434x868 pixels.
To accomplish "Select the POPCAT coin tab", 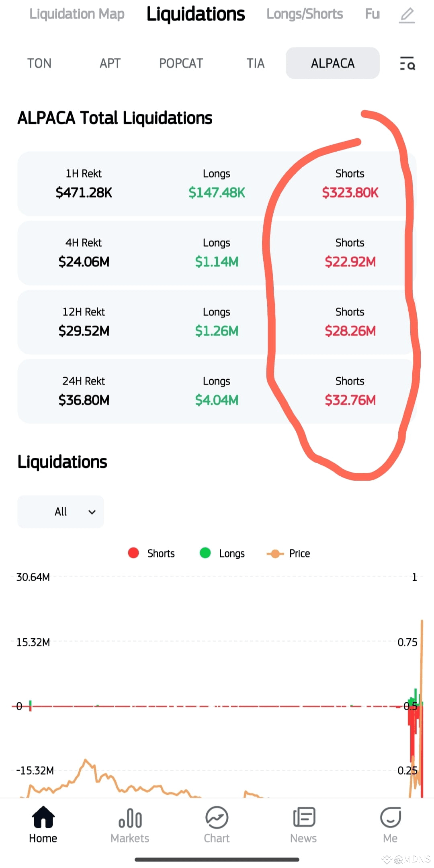I will (181, 64).
